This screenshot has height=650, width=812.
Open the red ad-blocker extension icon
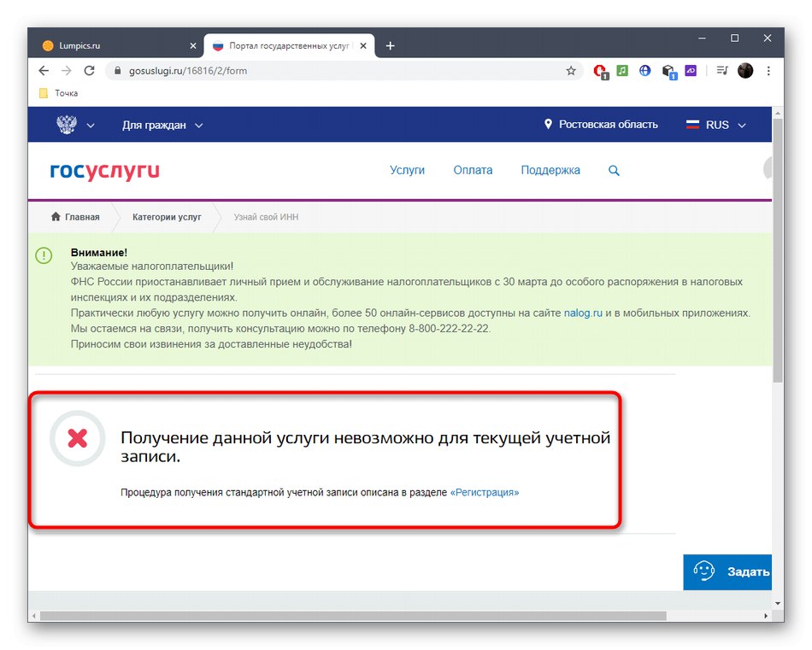tap(600, 72)
